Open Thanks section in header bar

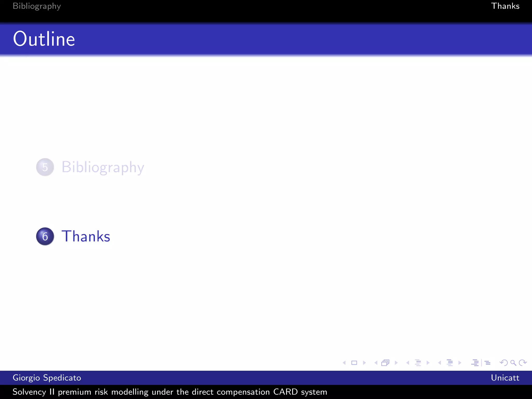click(x=505, y=6)
